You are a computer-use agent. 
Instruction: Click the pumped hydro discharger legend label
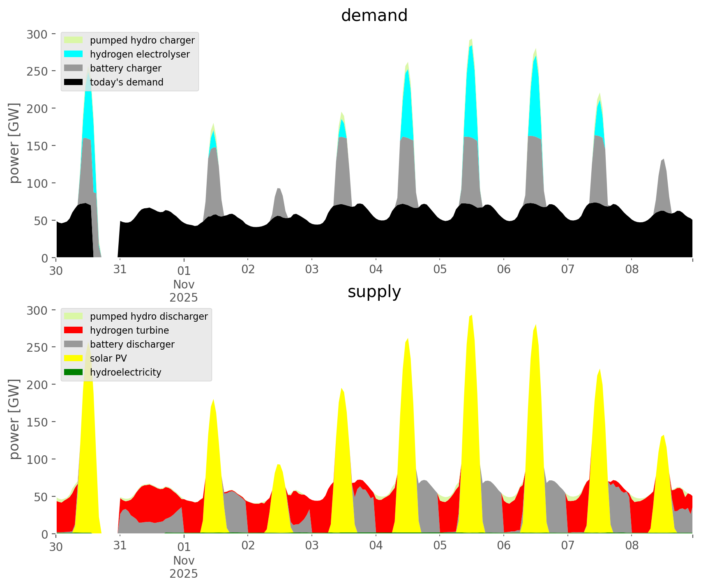(149, 316)
